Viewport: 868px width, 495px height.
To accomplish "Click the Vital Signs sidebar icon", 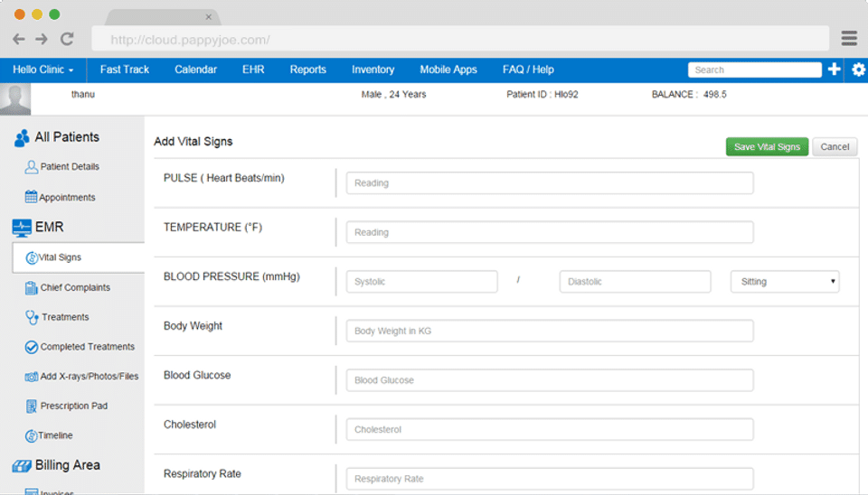I will click(32, 257).
